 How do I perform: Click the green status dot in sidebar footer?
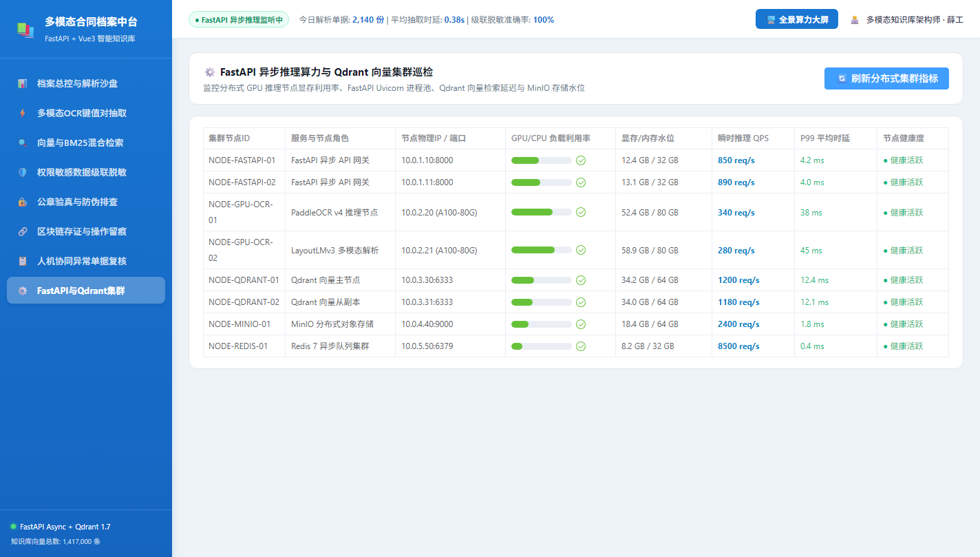13,527
